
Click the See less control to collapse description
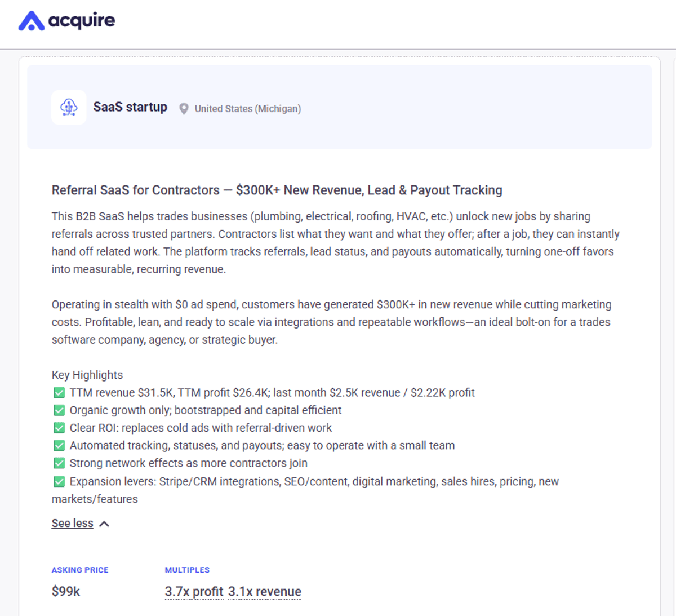[x=72, y=523]
